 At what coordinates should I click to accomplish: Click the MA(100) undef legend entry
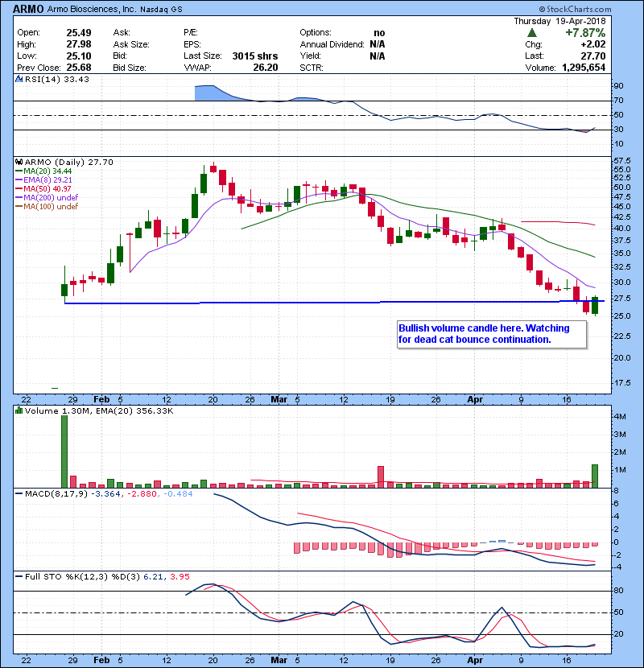click(x=47, y=206)
